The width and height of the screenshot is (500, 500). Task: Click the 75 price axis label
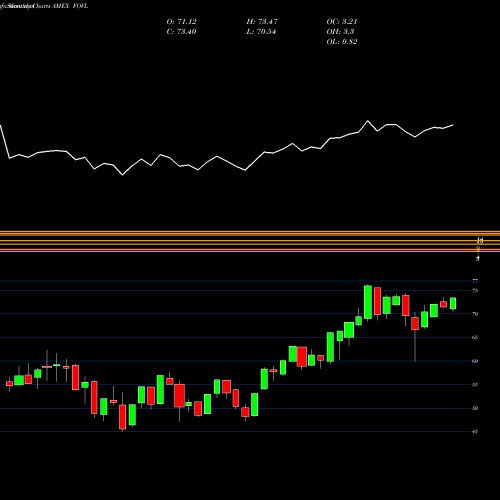click(475, 291)
